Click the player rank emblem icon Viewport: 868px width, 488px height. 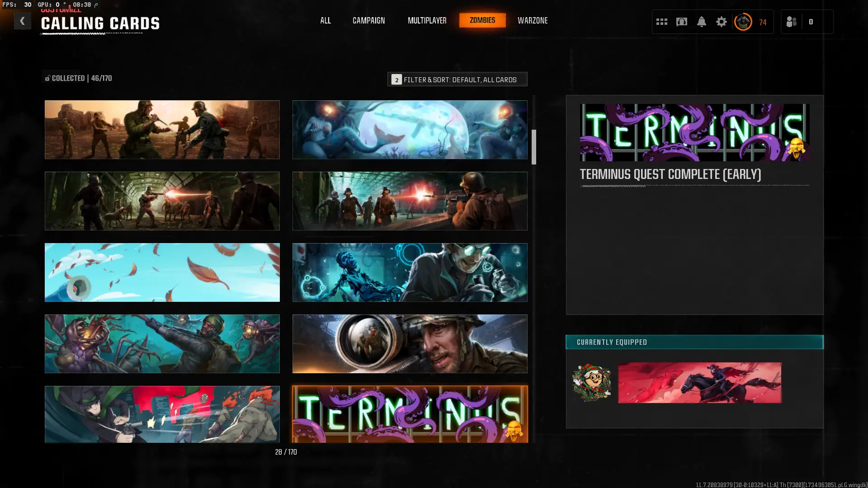pos(743,22)
